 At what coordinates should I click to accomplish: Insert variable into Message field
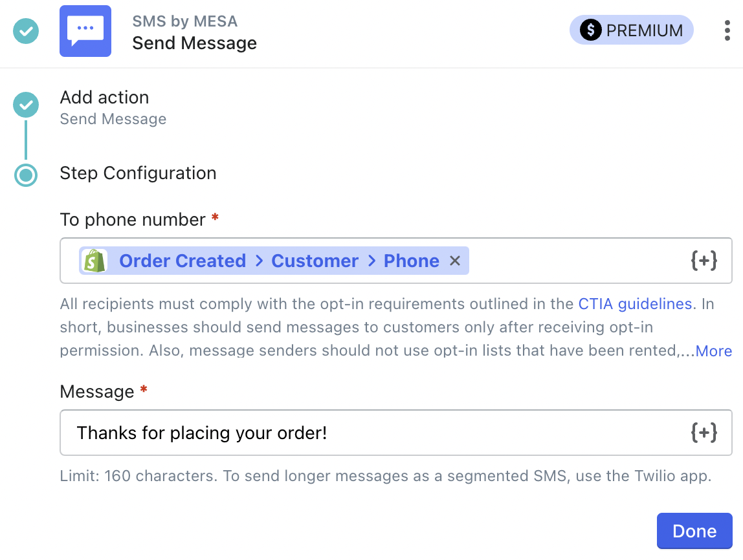[x=704, y=433]
